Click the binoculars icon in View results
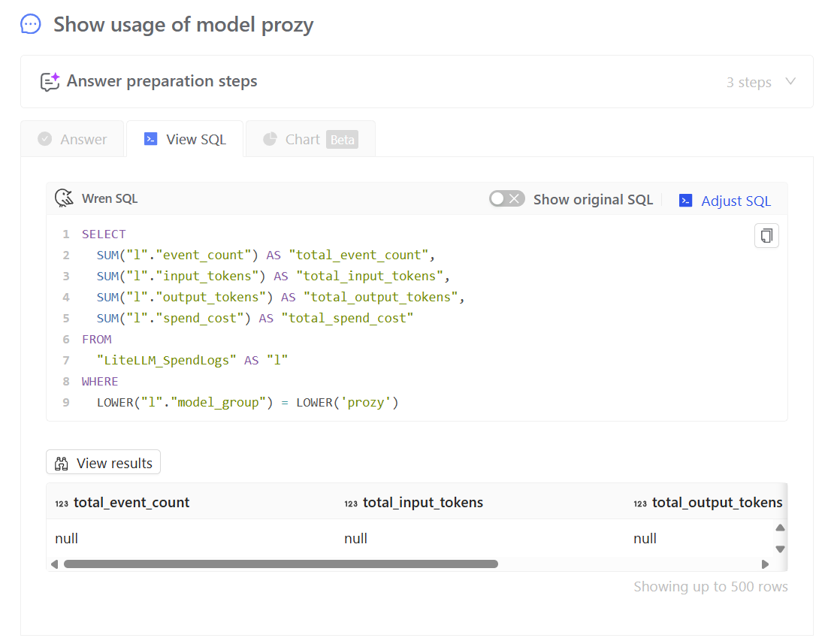This screenshot has width=825, height=644. pyautogui.click(x=62, y=463)
